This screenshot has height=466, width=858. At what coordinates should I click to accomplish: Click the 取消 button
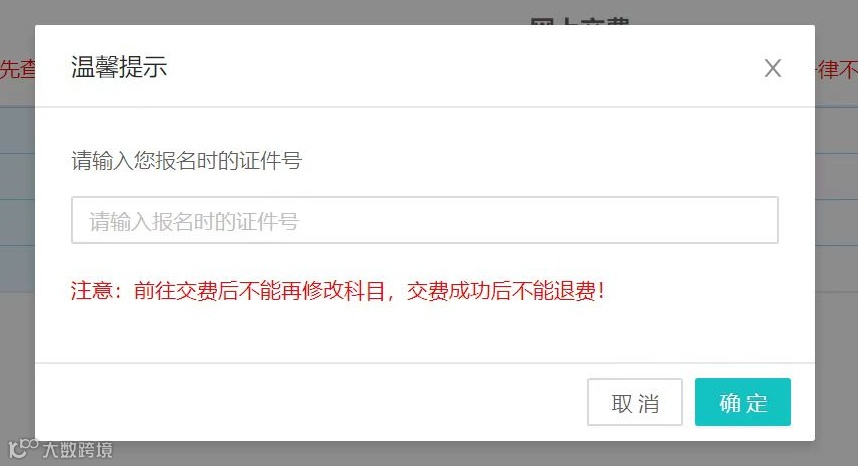(x=635, y=402)
